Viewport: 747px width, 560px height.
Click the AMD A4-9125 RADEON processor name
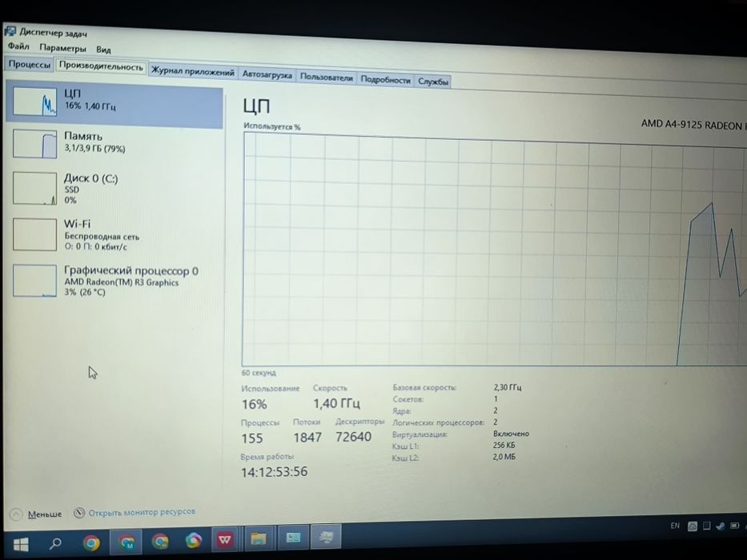pyautogui.click(x=693, y=125)
